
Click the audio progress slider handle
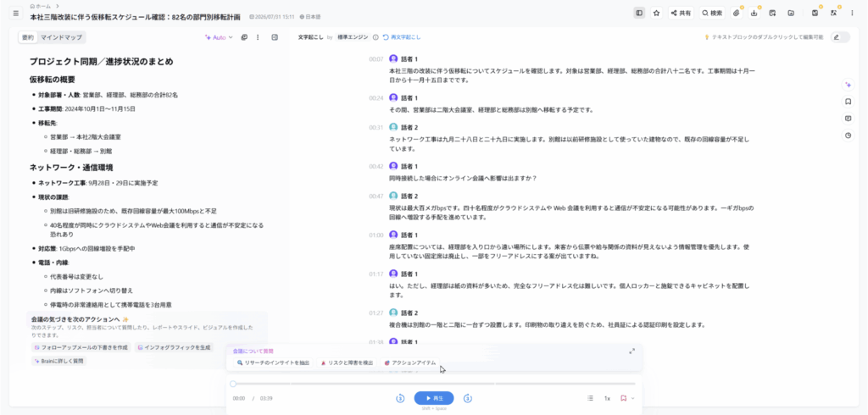pyautogui.click(x=233, y=384)
